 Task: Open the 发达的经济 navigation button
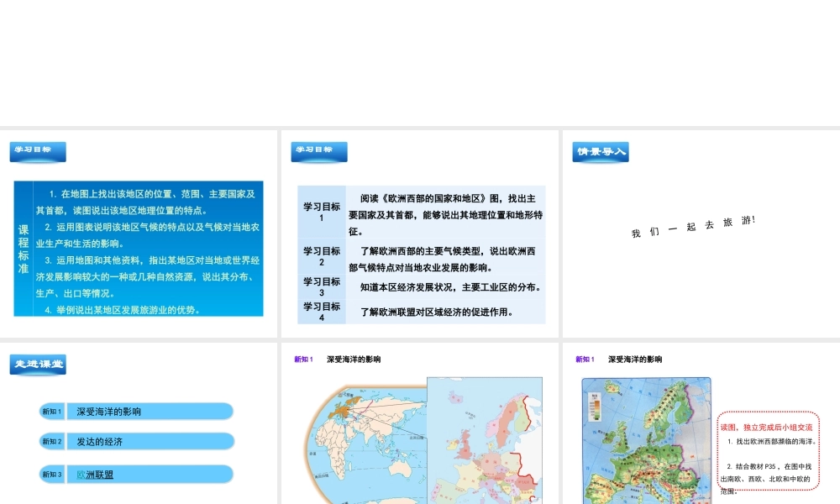coord(150,441)
